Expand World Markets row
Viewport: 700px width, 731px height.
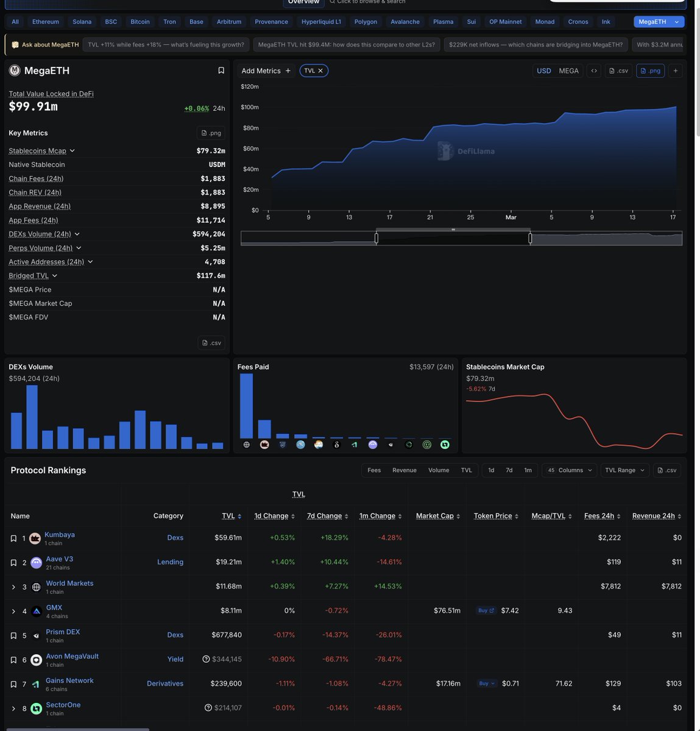click(13, 587)
